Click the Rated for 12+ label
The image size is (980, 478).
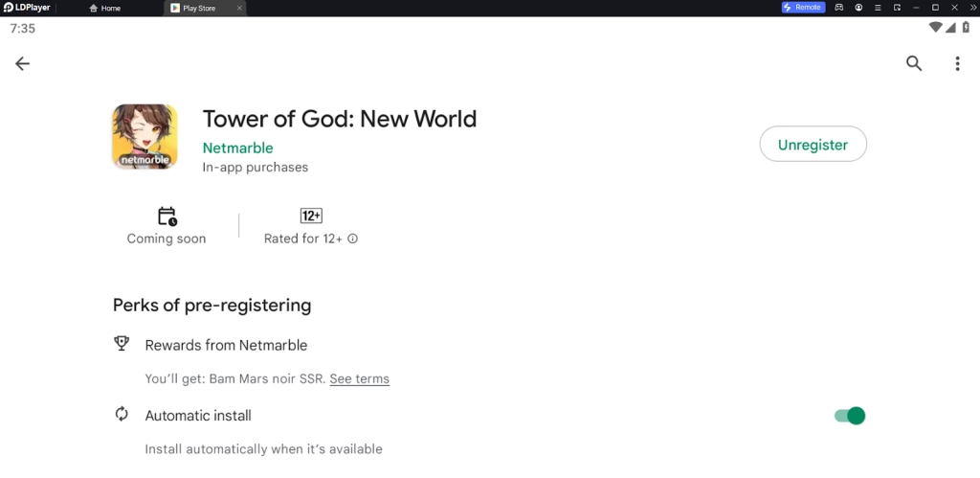click(x=303, y=239)
